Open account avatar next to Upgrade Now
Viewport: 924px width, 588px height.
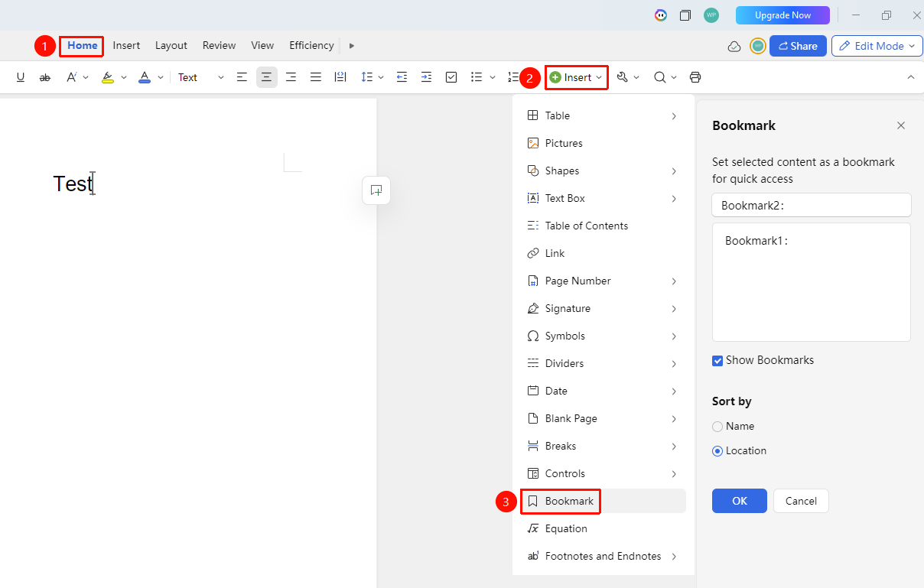[711, 15]
